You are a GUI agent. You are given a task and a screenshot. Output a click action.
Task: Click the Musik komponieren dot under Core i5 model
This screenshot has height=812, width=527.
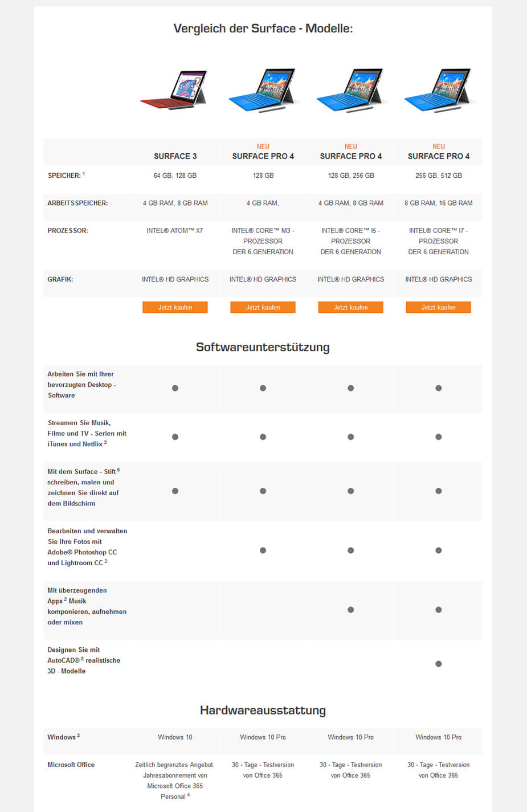coord(351,609)
